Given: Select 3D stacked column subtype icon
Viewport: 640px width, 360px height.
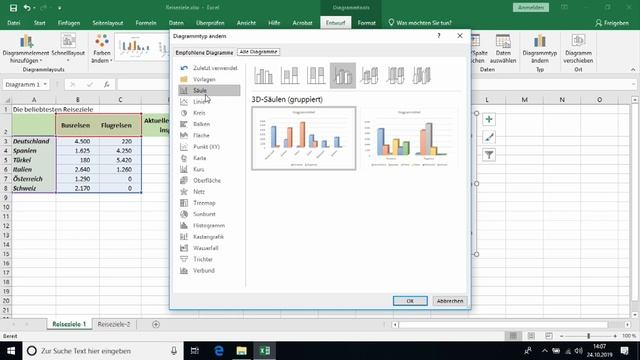Looking at the screenshot, I should 369,76.
